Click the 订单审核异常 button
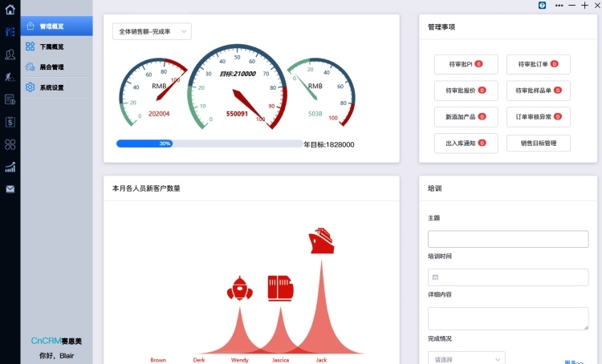 [539, 116]
